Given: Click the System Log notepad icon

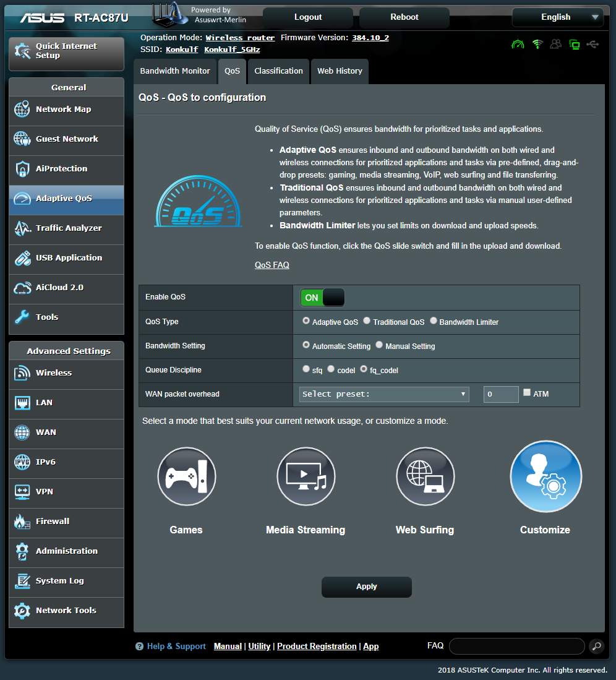Looking at the screenshot, I should (x=22, y=580).
